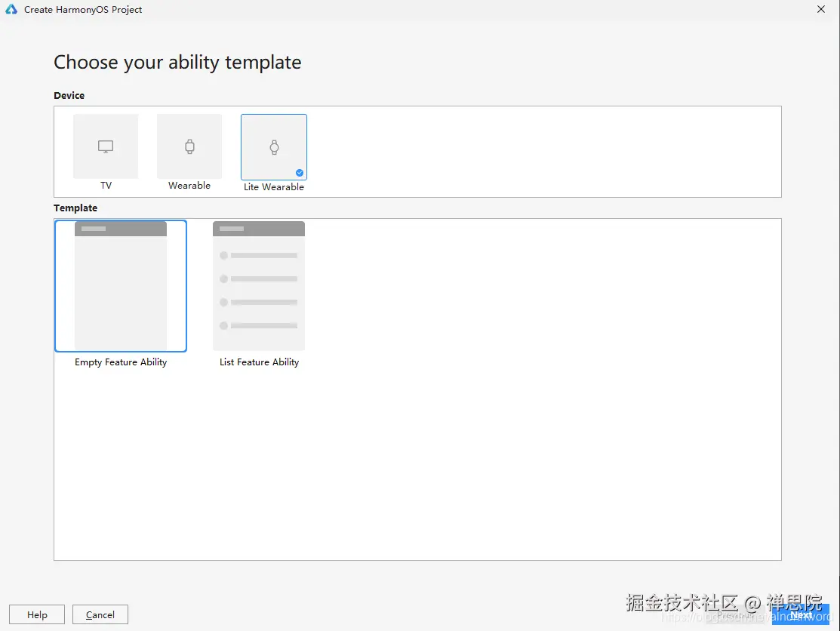This screenshot has height=631, width=840.
Task: Close the Create HarmonyOS Project dialog
Action: point(820,9)
